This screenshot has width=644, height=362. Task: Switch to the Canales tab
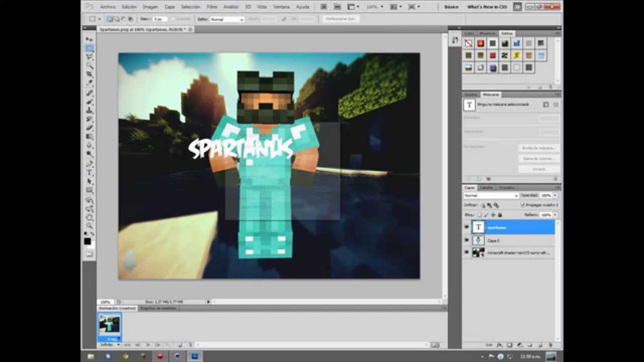pyautogui.click(x=486, y=188)
